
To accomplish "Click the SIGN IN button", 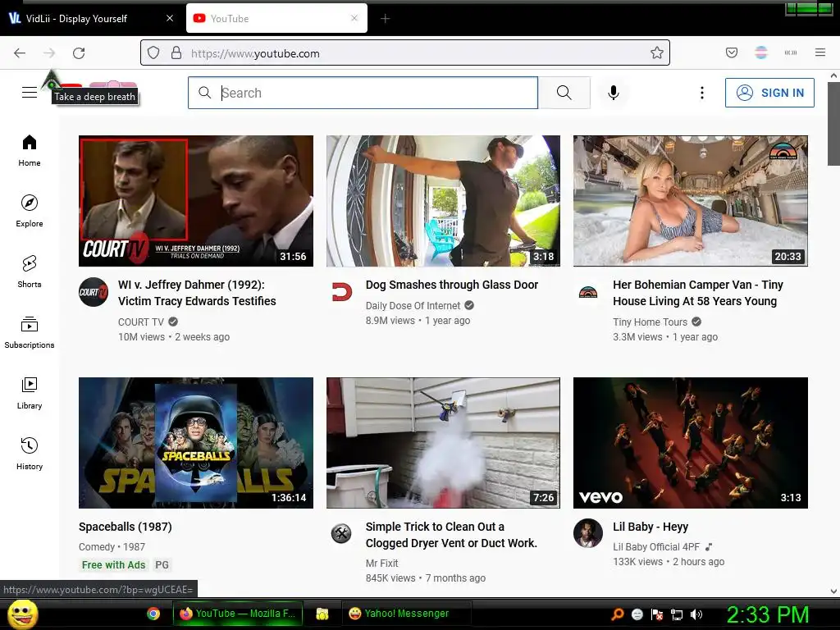I will pos(769,93).
